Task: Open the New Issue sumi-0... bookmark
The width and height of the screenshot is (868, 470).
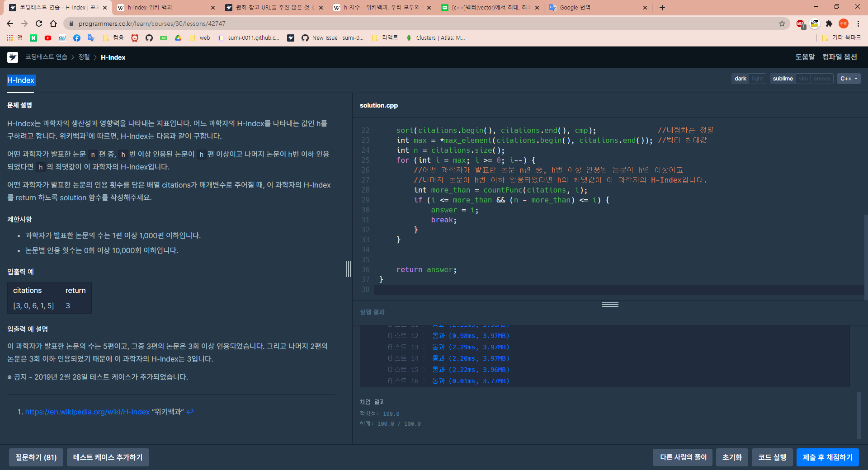Action: tap(333, 38)
